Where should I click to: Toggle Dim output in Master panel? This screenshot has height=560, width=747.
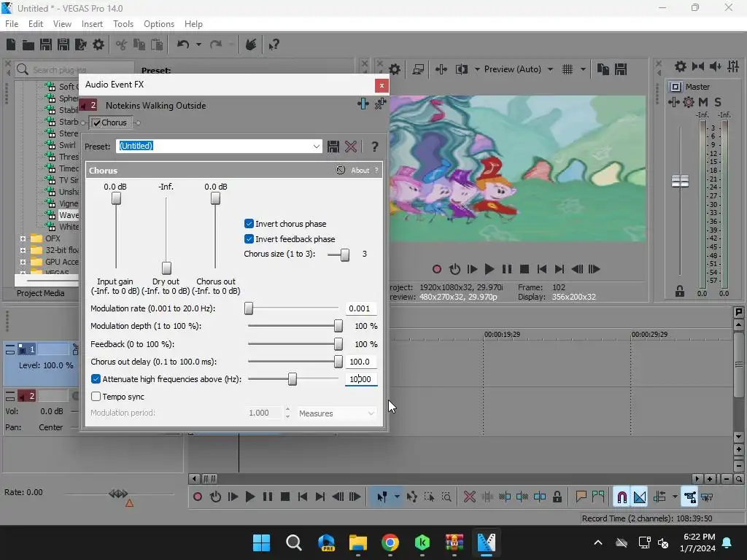point(716,66)
